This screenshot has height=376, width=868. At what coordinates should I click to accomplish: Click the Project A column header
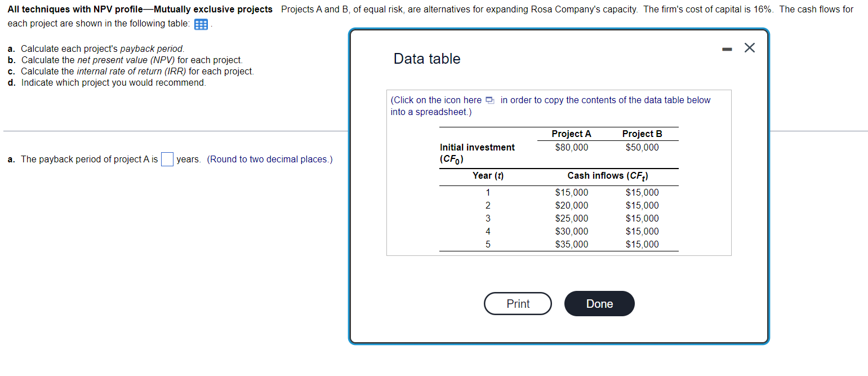coord(571,134)
